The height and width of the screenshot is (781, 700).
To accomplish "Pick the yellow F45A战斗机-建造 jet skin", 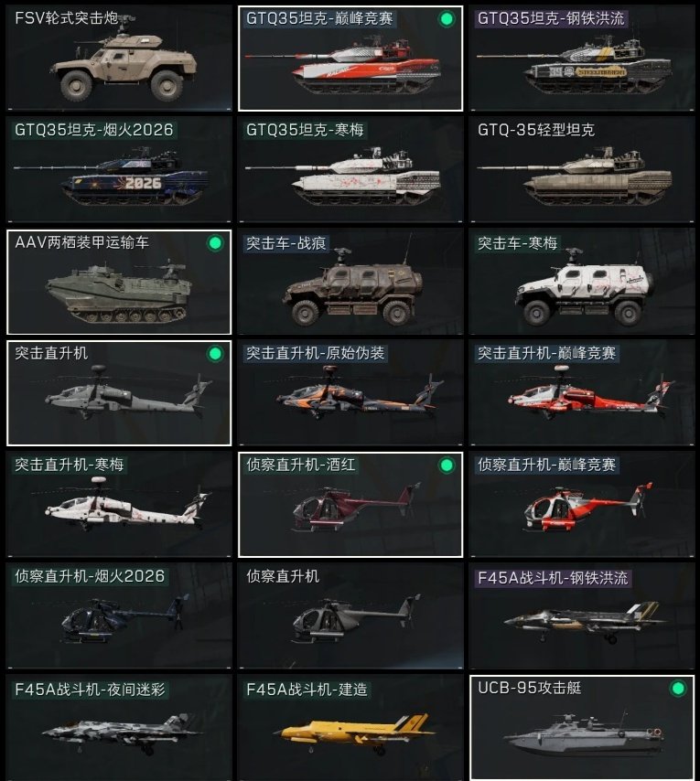I will click(x=350, y=728).
